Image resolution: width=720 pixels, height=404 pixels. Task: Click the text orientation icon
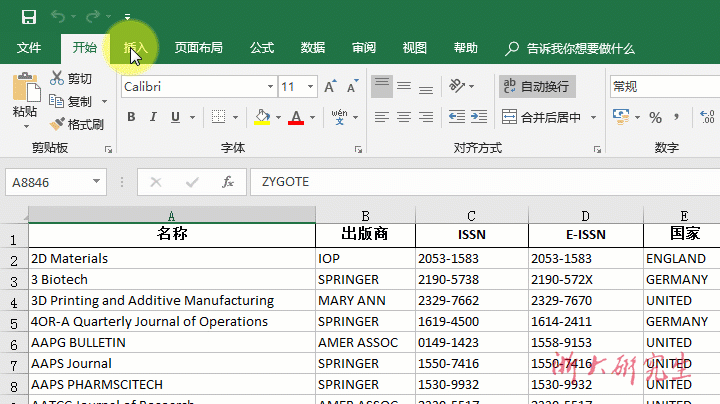click(457, 86)
